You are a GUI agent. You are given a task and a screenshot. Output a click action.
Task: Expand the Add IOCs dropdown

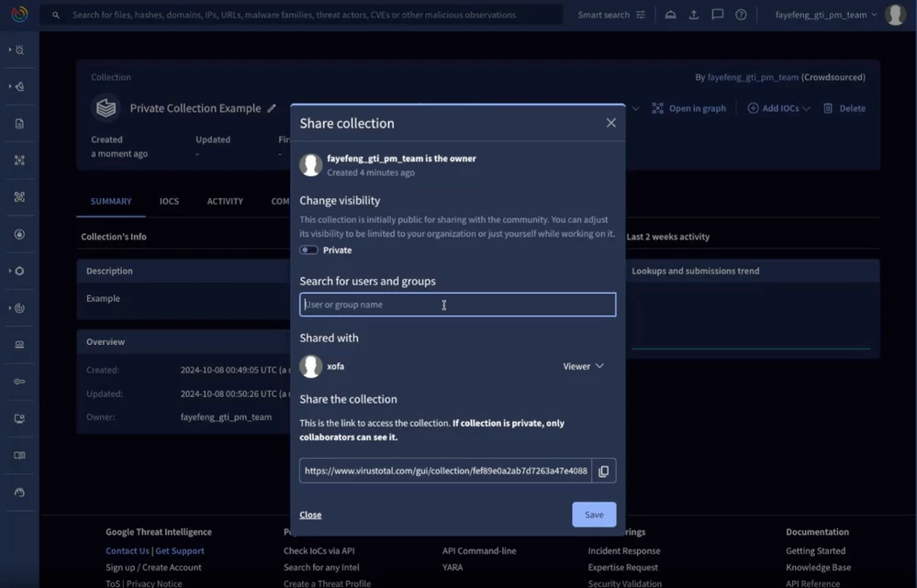point(779,108)
